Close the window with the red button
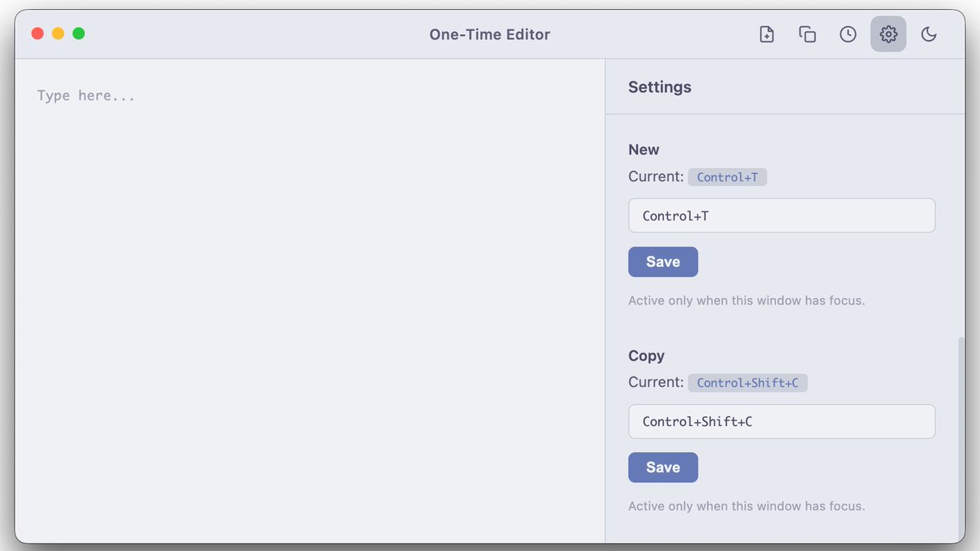 pos(38,33)
